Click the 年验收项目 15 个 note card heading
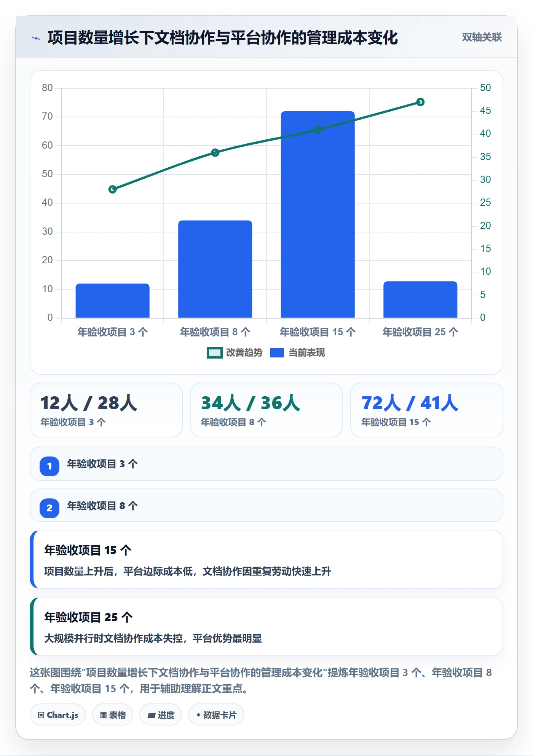The width and height of the screenshot is (533, 756). point(88,550)
